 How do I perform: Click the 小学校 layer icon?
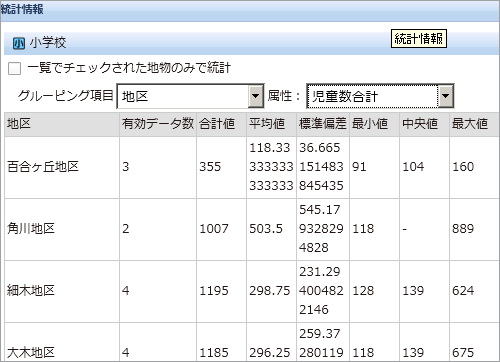(x=19, y=43)
